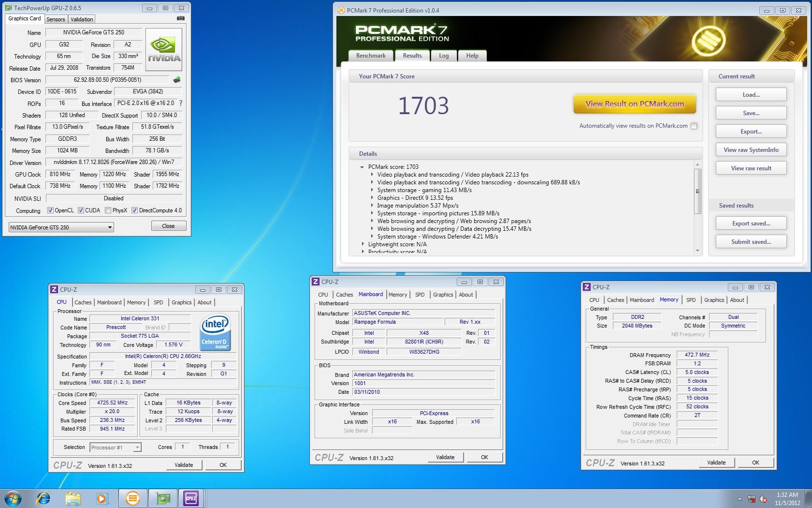The image size is (812, 508).
Task: Click the GPU-Z BIOS Version field
Action: pyautogui.click(x=107, y=80)
